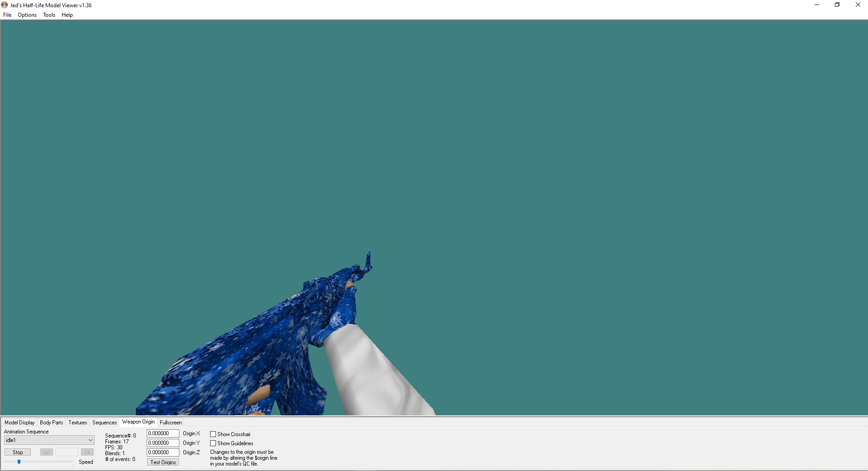868x471 pixels.
Task: Switch to the Model Display tab
Action: pyautogui.click(x=19, y=423)
